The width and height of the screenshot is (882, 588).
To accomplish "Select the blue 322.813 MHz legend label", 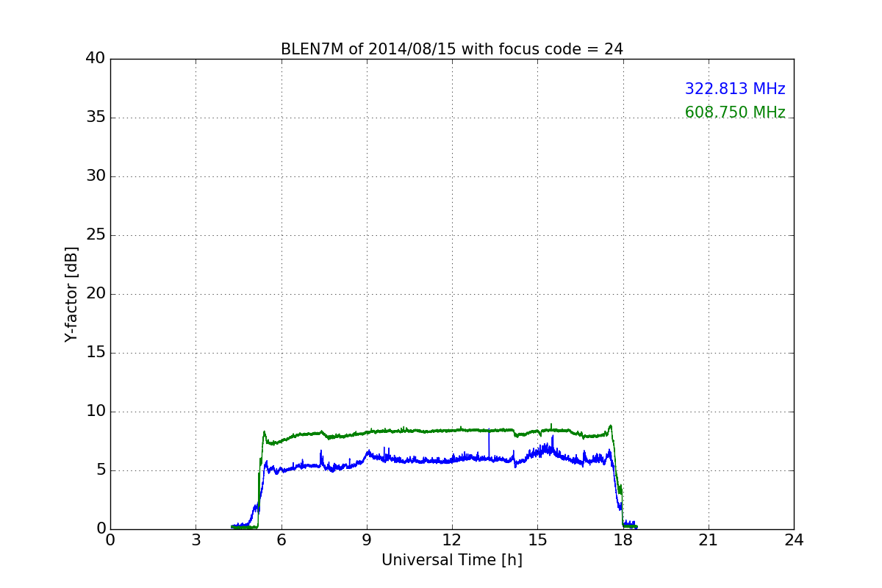I will [735, 89].
